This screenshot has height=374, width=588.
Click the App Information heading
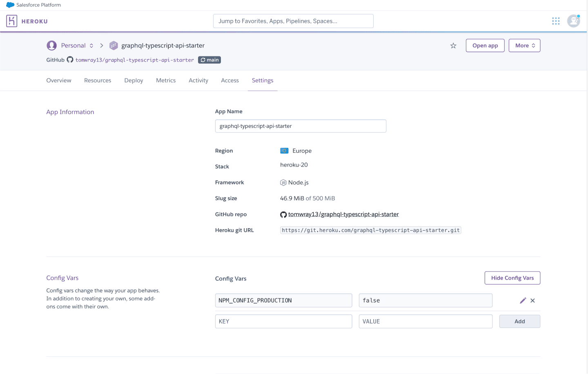70,112
